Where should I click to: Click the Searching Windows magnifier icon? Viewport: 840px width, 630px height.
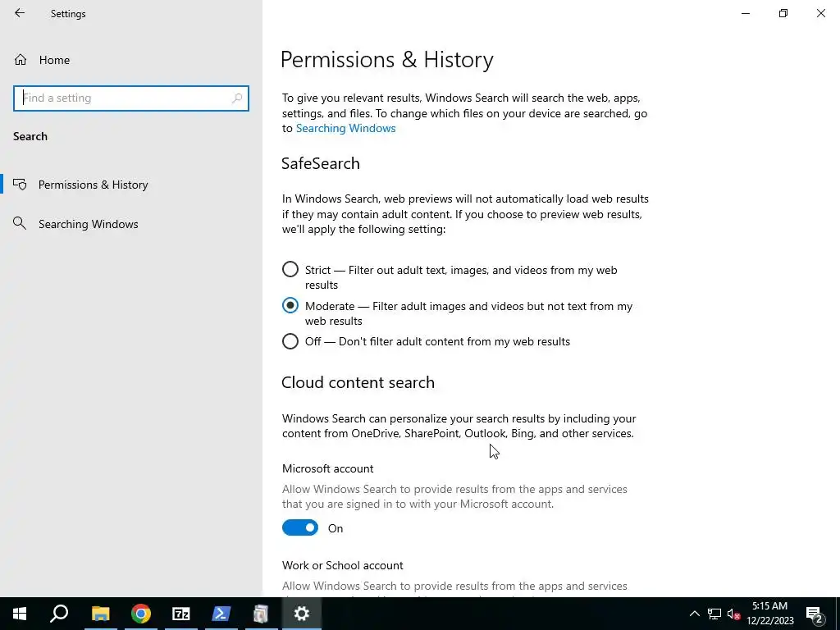[x=20, y=223]
